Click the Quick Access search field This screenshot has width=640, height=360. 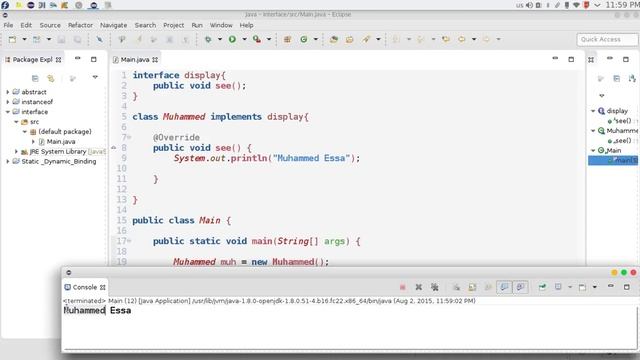pos(607,39)
